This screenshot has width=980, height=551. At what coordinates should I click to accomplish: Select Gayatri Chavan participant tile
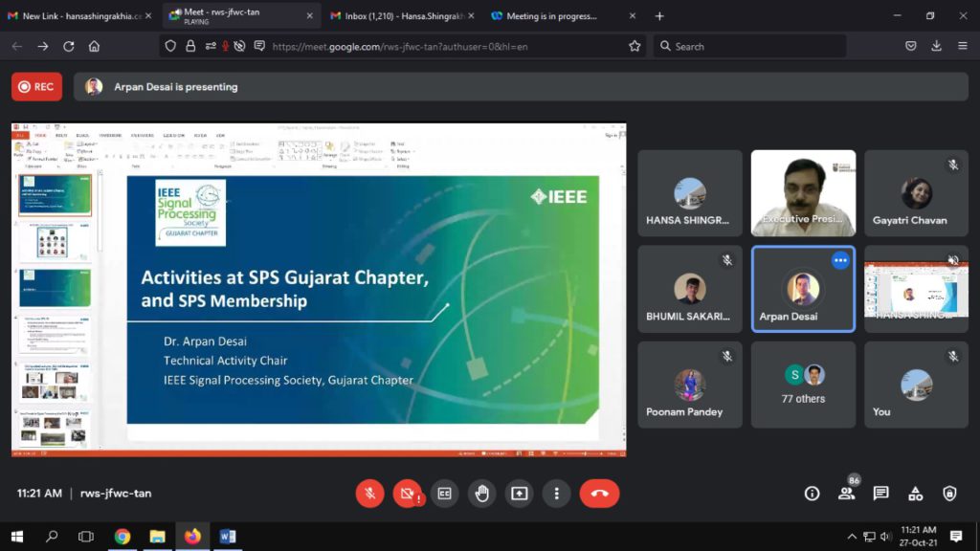(x=916, y=193)
